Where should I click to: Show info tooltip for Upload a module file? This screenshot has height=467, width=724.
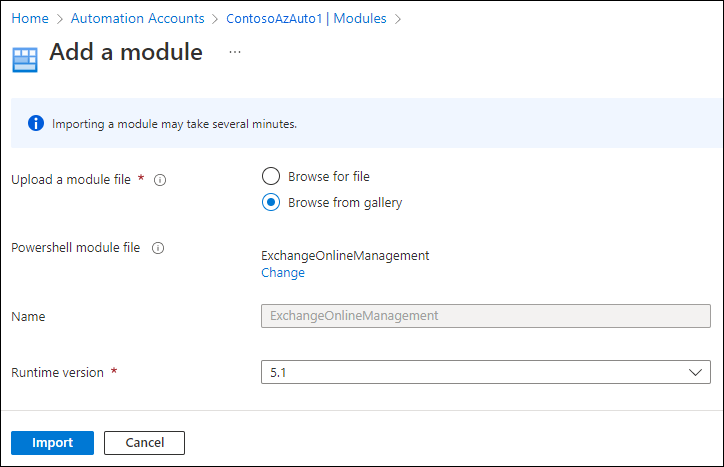159,180
